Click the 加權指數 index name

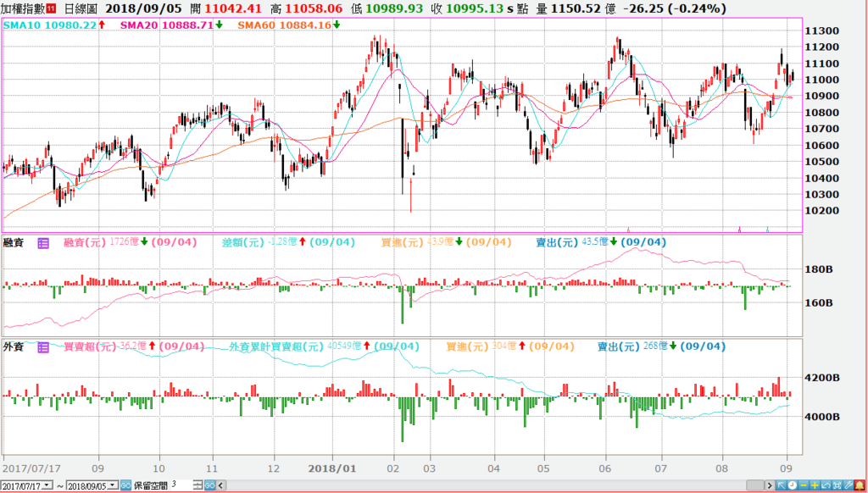pyautogui.click(x=22, y=8)
